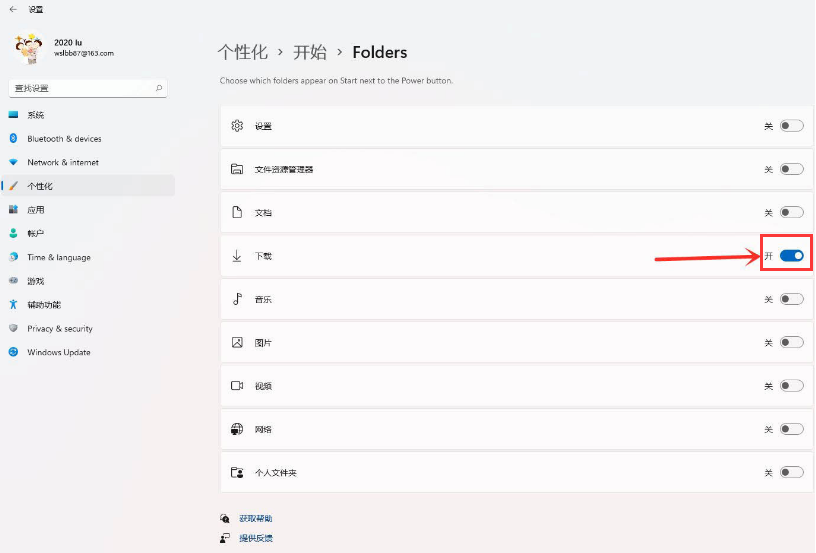Click the 应用 apps icon
The width and height of the screenshot is (816, 553).
coord(14,210)
